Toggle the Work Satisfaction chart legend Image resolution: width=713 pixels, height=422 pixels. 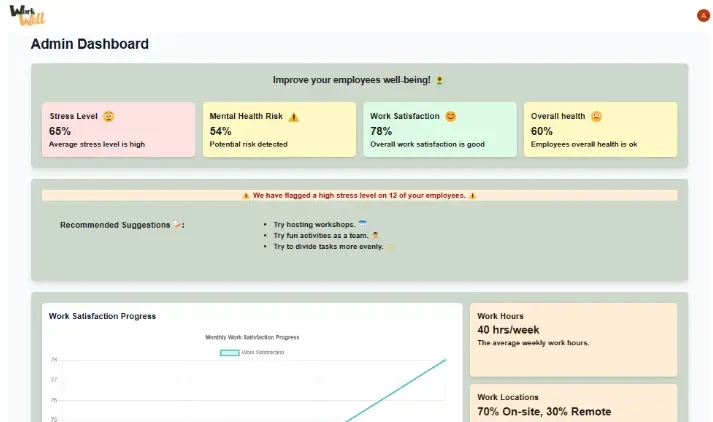(x=252, y=352)
